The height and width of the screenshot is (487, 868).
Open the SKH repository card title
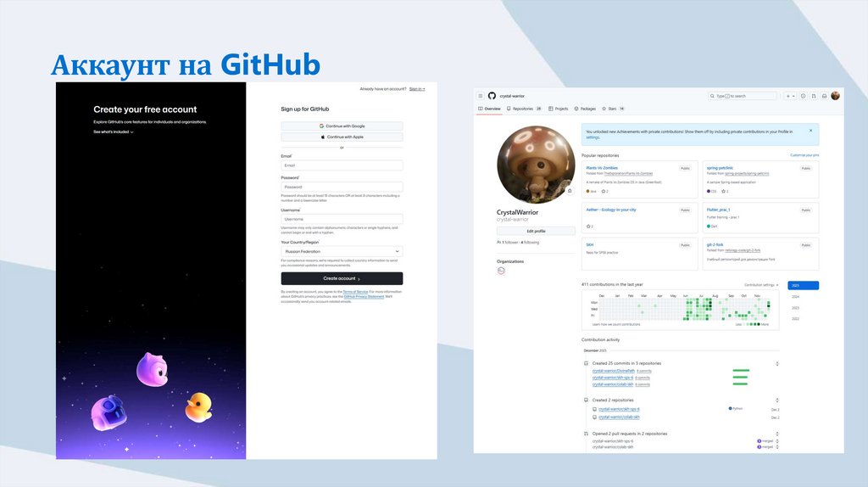(590, 245)
